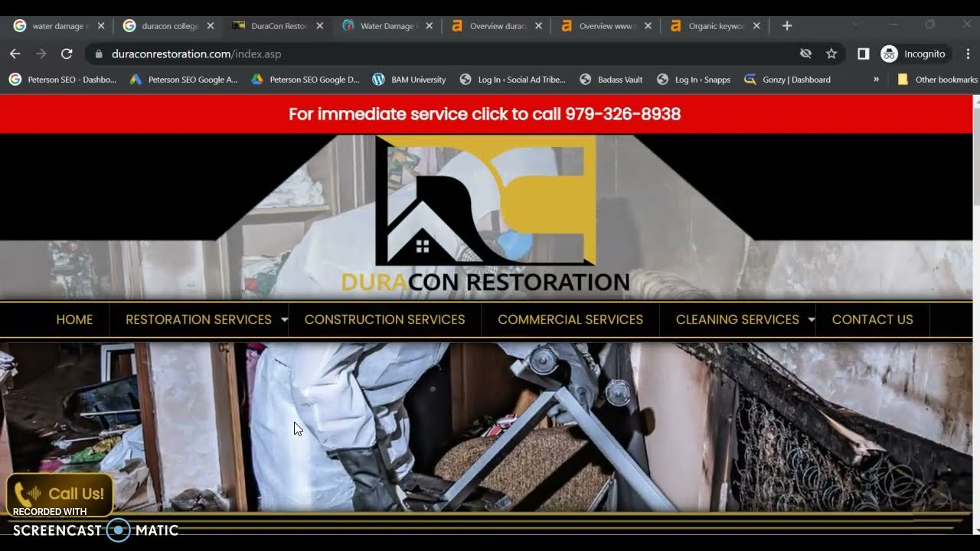Open Gonzy Dashboard bookmark

pyautogui.click(x=788, y=80)
